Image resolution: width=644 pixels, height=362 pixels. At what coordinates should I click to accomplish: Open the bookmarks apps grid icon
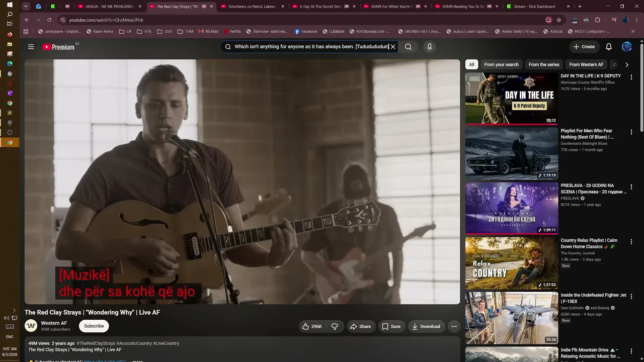point(26,31)
